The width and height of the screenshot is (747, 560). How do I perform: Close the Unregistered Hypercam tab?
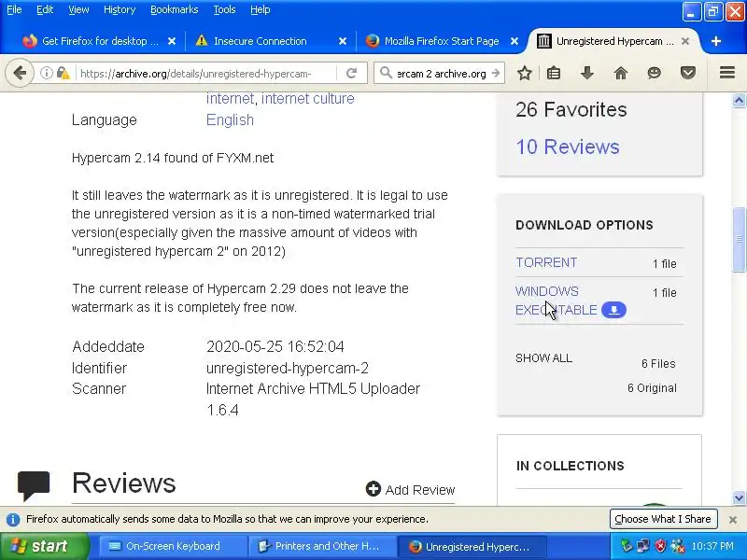(x=685, y=41)
